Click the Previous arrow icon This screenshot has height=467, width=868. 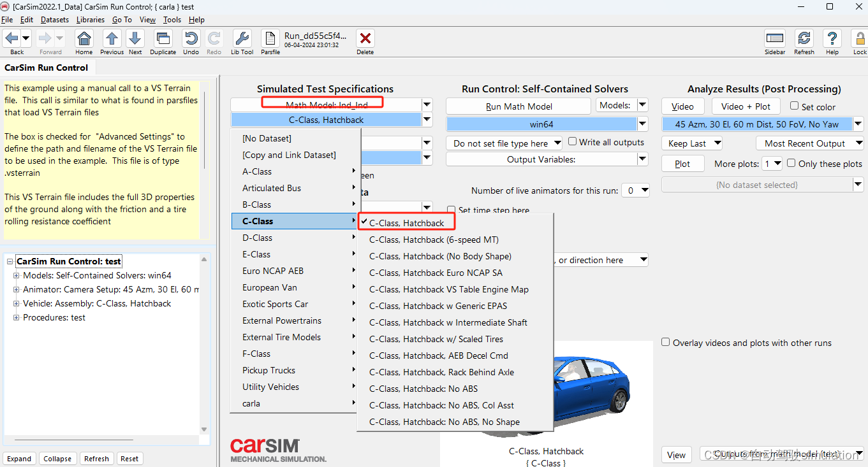tap(112, 38)
